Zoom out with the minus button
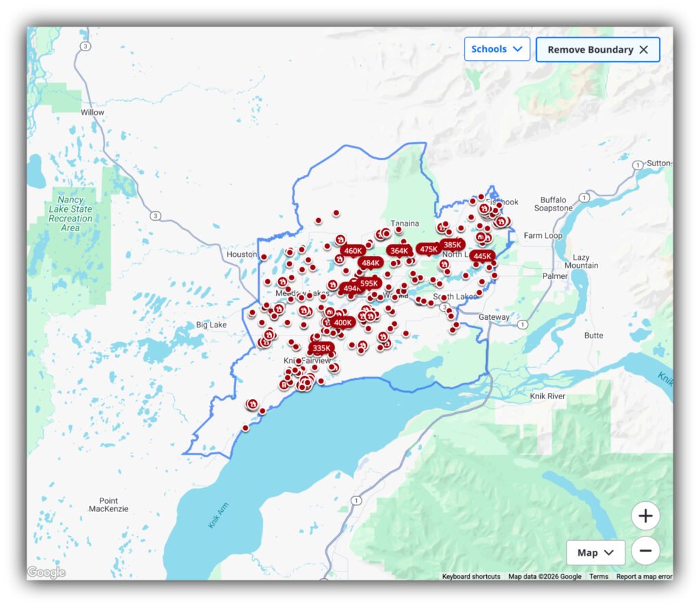This screenshot has width=700, height=607. [x=645, y=550]
